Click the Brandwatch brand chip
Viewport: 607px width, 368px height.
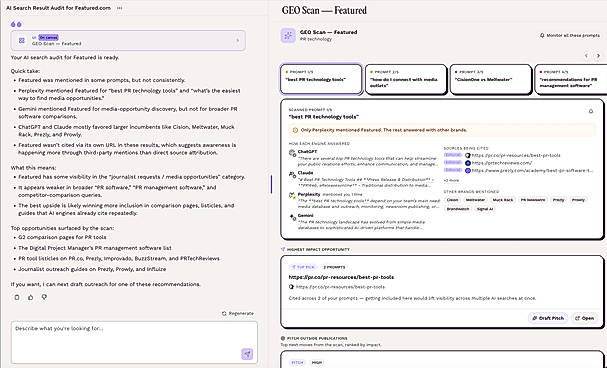(458, 209)
